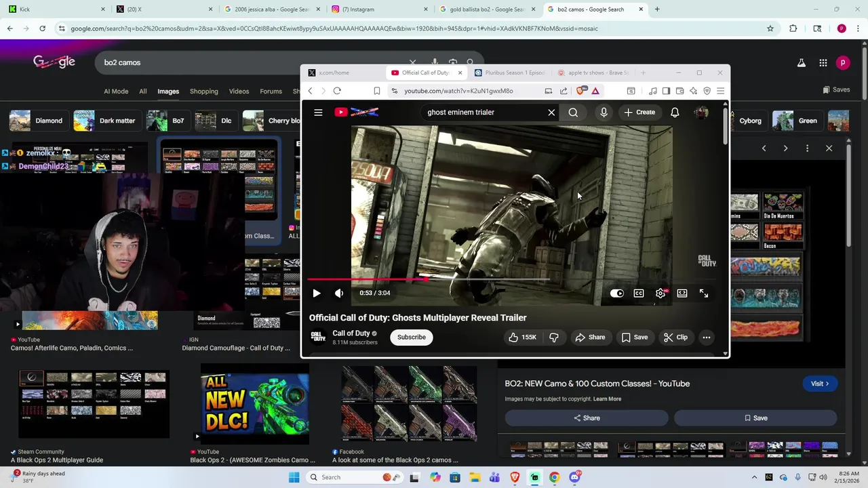868x488 pixels.
Task: Toggle YouTube autoplay switch
Action: (616, 293)
